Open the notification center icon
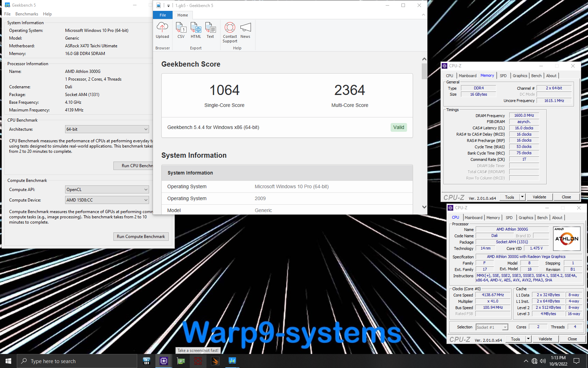The height and width of the screenshot is (368, 588). pyautogui.click(x=576, y=361)
